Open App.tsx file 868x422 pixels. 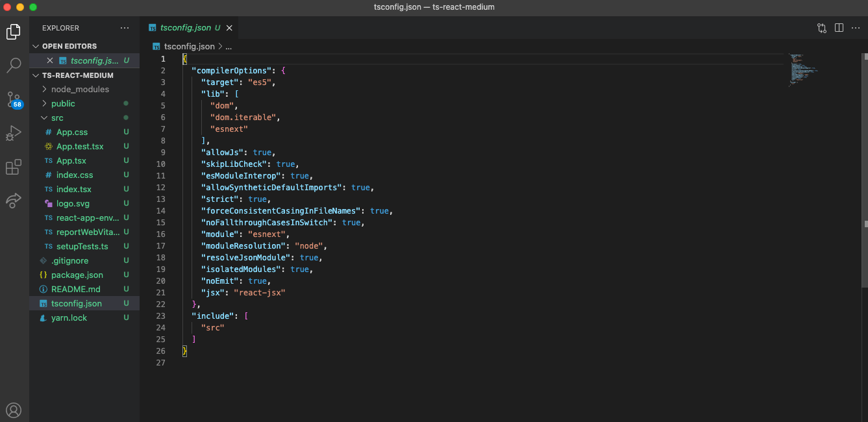coord(84,160)
